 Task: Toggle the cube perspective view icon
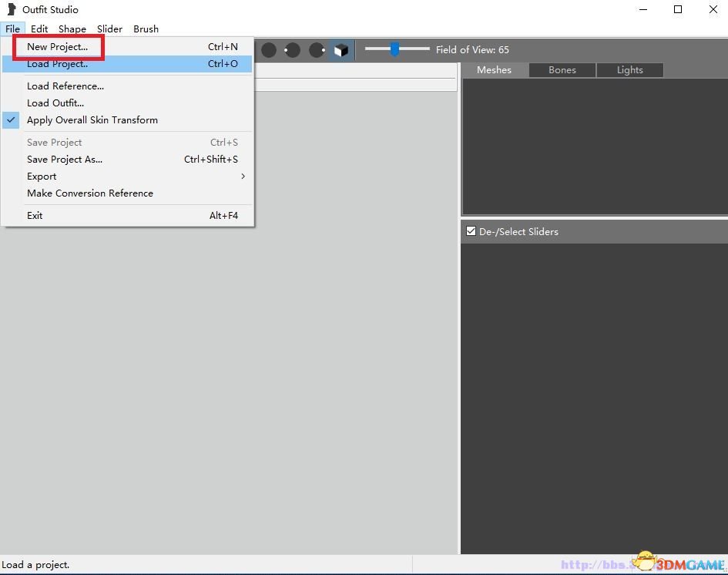click(341, 50)
